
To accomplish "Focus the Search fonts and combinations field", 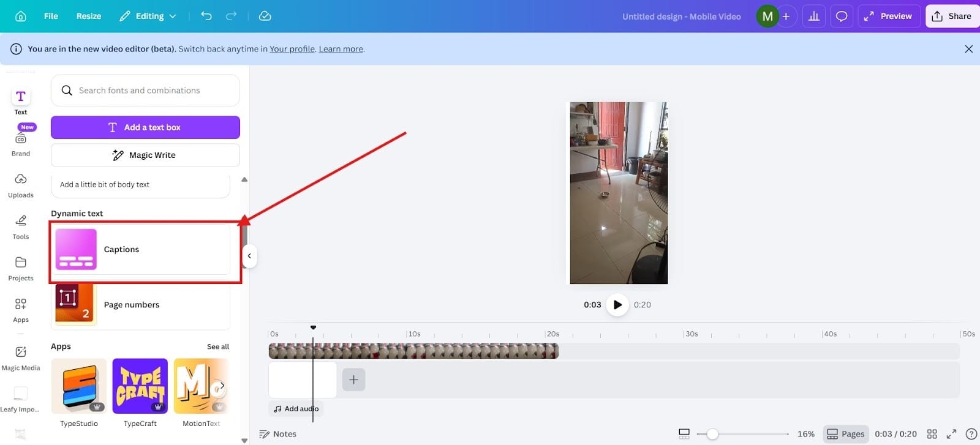I will pyautogui.click(x=145, y=91).
